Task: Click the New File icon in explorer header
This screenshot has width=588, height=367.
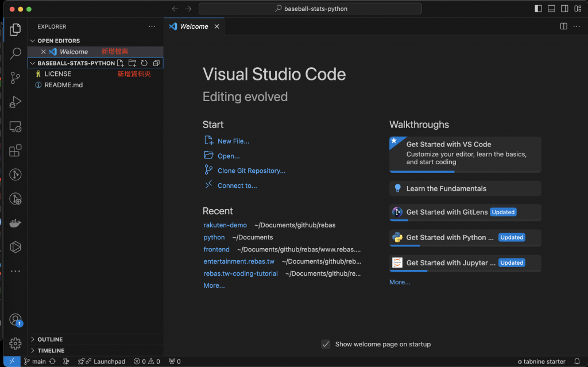Action: coord(121,63)
